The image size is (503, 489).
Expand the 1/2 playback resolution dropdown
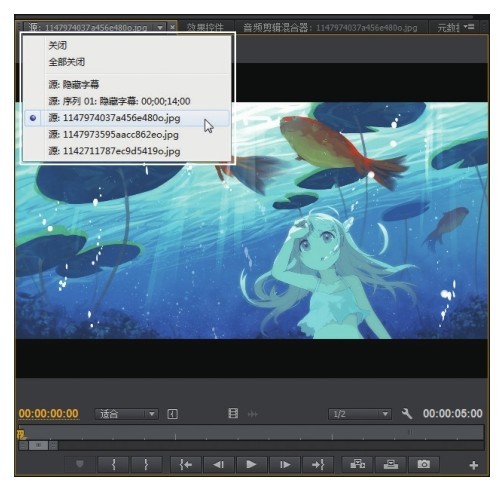tap(360, 414)
